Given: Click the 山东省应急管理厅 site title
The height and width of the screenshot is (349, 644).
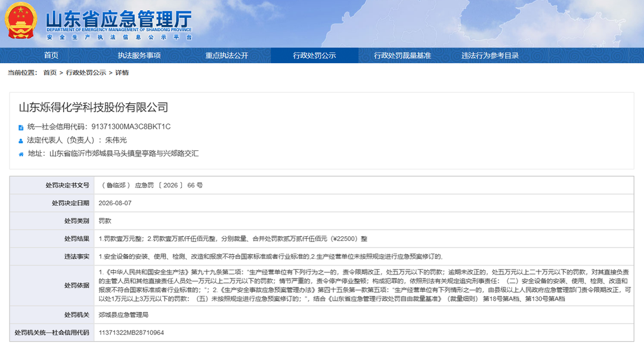Looking at the screenshot, I should pos(119,19).
